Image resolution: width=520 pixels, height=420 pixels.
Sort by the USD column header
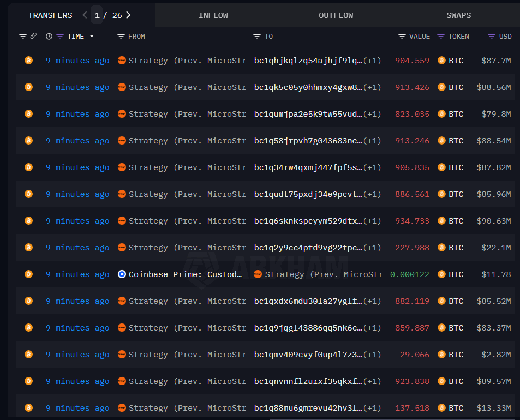tap(505, 37)
